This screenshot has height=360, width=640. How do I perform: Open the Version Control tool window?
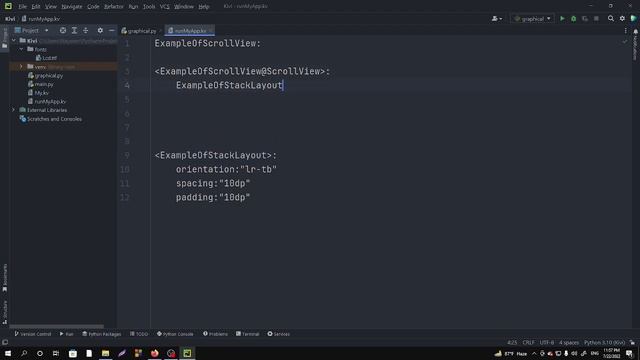(x=33, y=334)
